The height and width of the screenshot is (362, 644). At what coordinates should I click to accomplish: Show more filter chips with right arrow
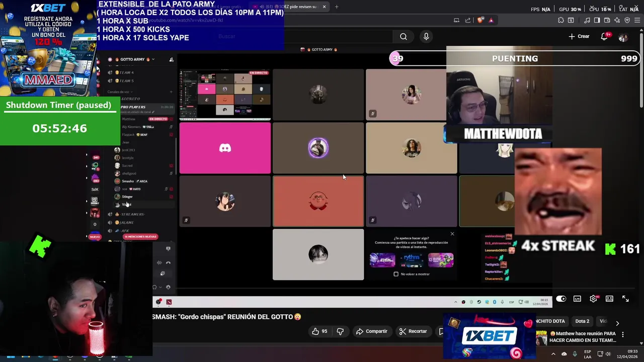[x=617, y=323]
